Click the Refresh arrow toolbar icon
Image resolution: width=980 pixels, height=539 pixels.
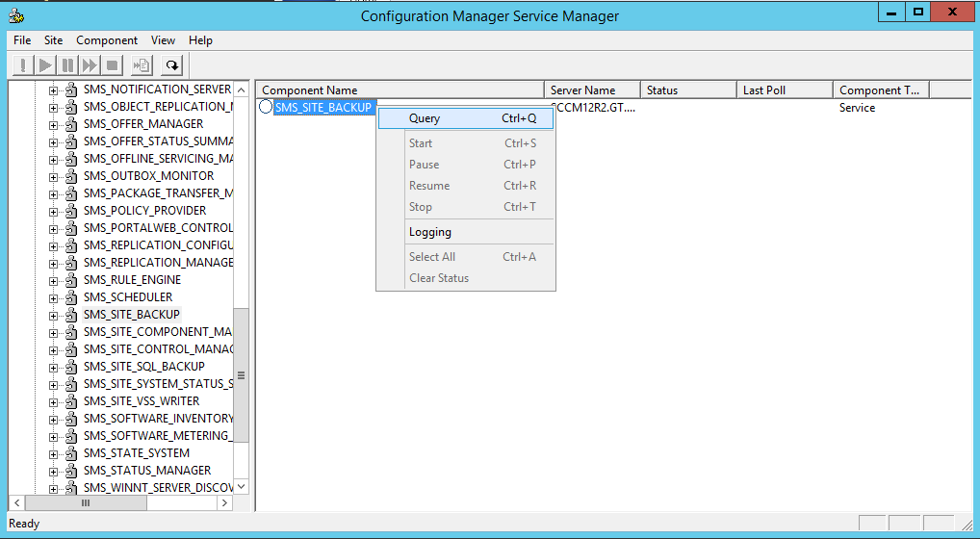point(172,65)
